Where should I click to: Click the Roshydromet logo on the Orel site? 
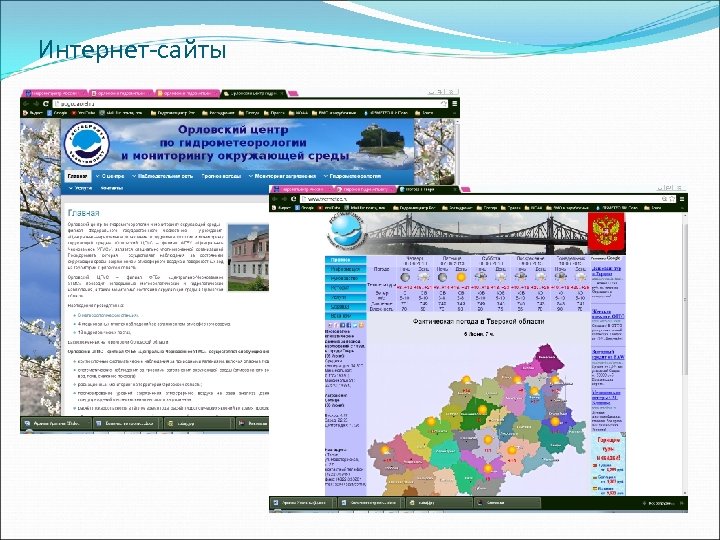(x=86, y=144)
